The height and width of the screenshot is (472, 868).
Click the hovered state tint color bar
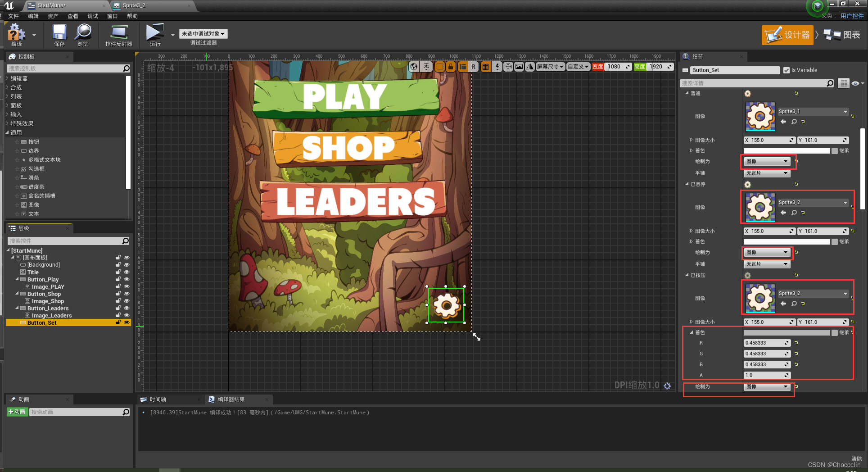point(787,242)
